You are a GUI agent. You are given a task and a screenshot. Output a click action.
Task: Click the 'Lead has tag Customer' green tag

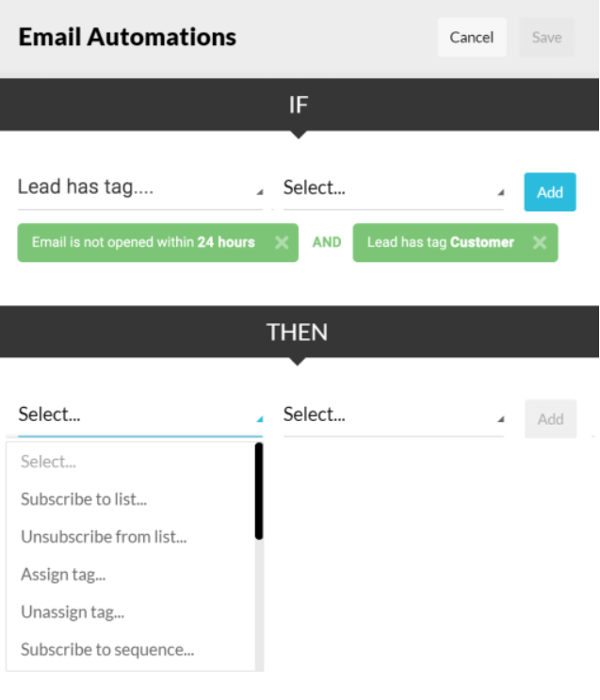(440, 243)
